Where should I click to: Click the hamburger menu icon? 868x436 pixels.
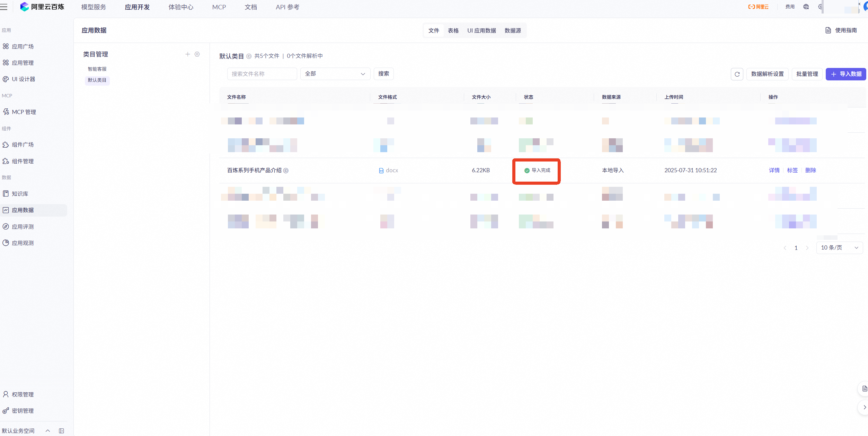[4, 7]
